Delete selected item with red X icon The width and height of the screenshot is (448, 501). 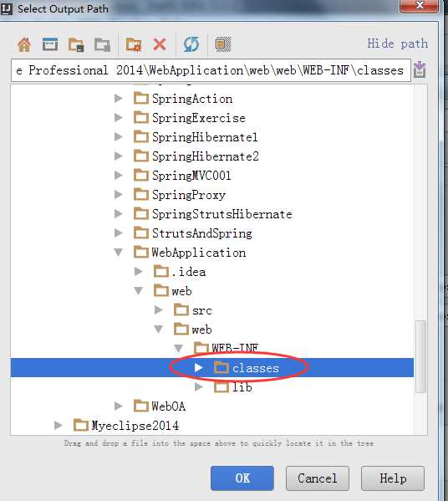click(x=160, y=44)
